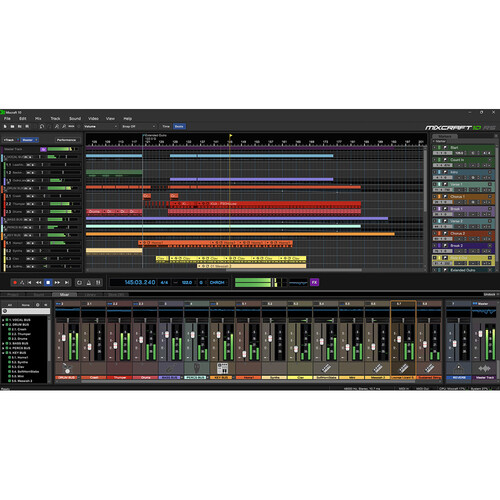Toggle the Beats timeline mode button
Image resolution: width=500 pixels, height=500 pixels.
pyautogui.click(x=179, y=126)
